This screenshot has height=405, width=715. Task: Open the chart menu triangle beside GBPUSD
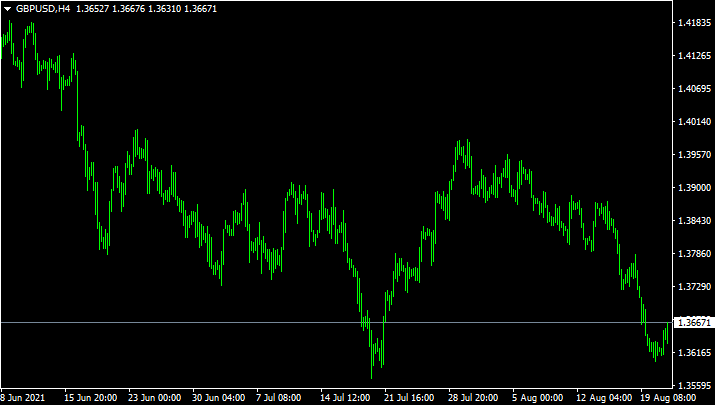tap(7, 9)
